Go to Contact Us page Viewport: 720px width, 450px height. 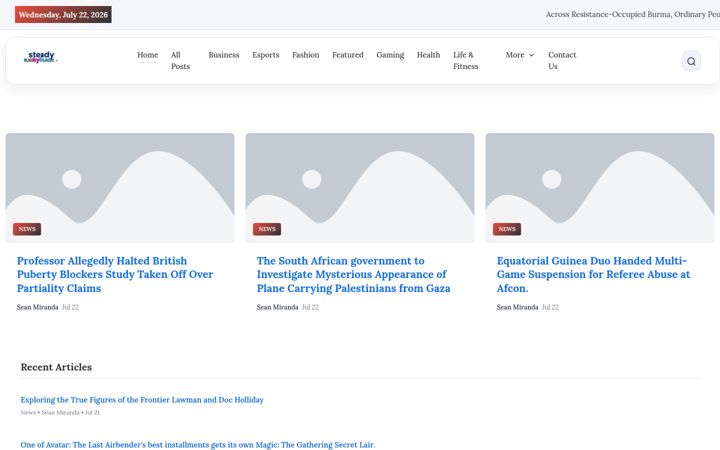tap(562, 61)
